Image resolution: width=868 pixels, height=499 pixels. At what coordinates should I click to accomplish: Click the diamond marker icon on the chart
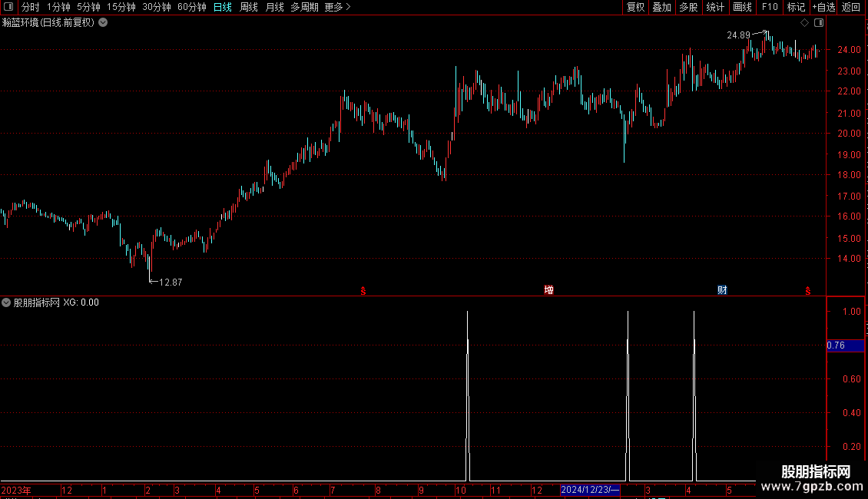pyautogui.click(x=804, y=23)
